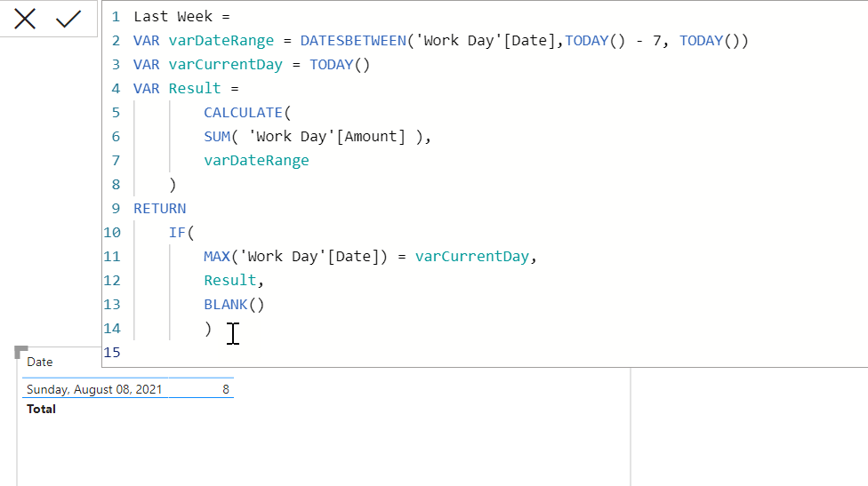
Task: Click RETURN keyword on line 9
Action: (159, 209)
